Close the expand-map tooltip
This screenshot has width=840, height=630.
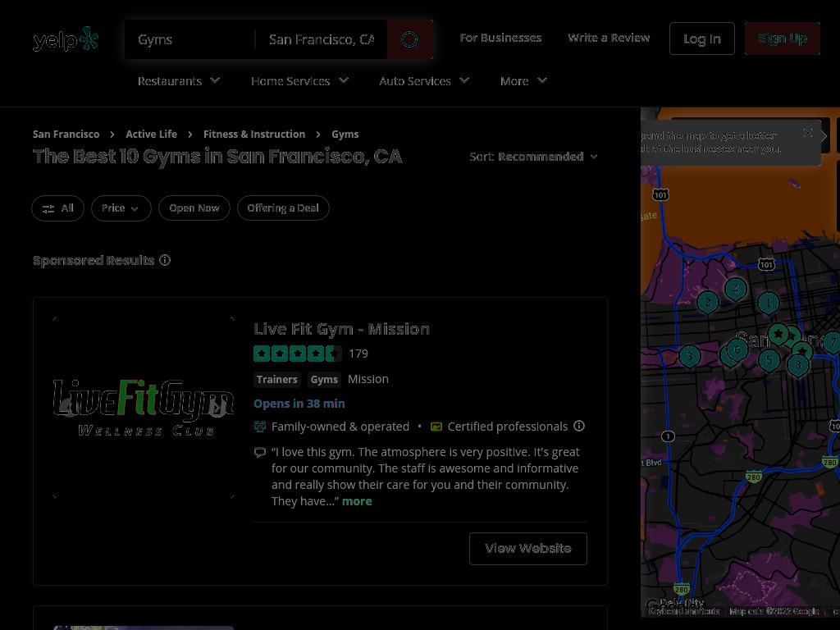coord(808,133)
